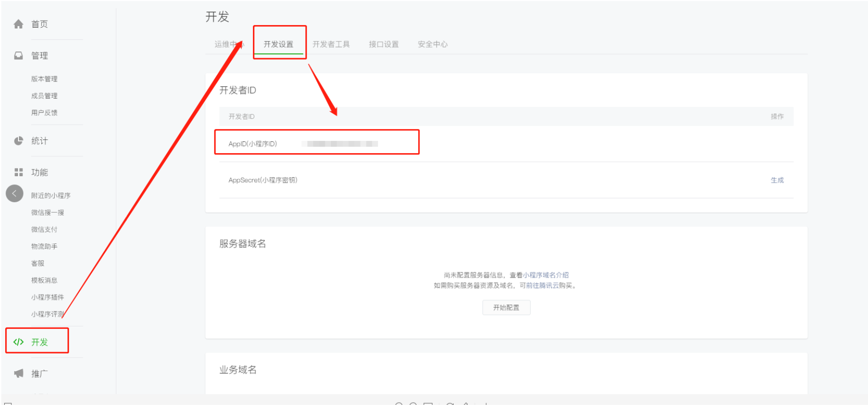The height and width of the screenshot is (405, 868).
Task: Click the AppSecret(小程序密钥) label
Action: 263,180
